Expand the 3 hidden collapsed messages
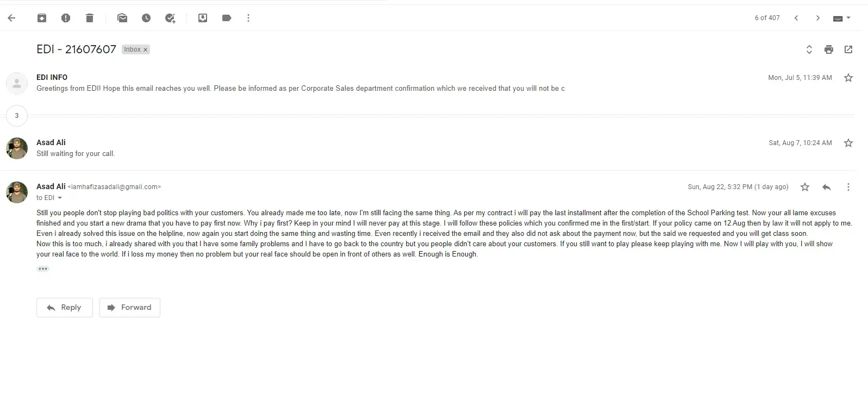This screenshot has width=868, height=406. 17,115
